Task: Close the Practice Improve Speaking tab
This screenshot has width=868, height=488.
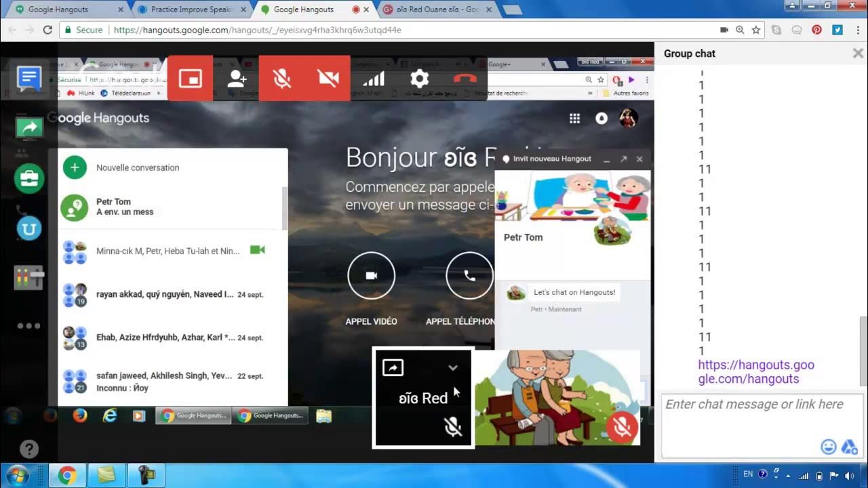Action: [243, 9]
